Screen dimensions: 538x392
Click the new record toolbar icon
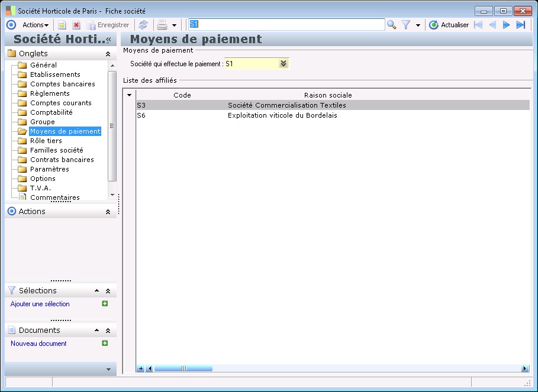62,25
